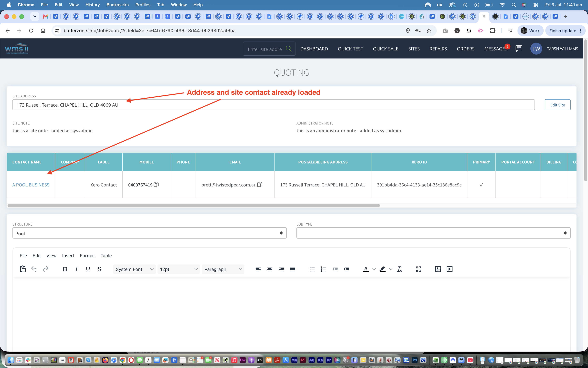Open the Job Type dropdown
The width and height of the screenshot is (588, 368).
[433, 233]
